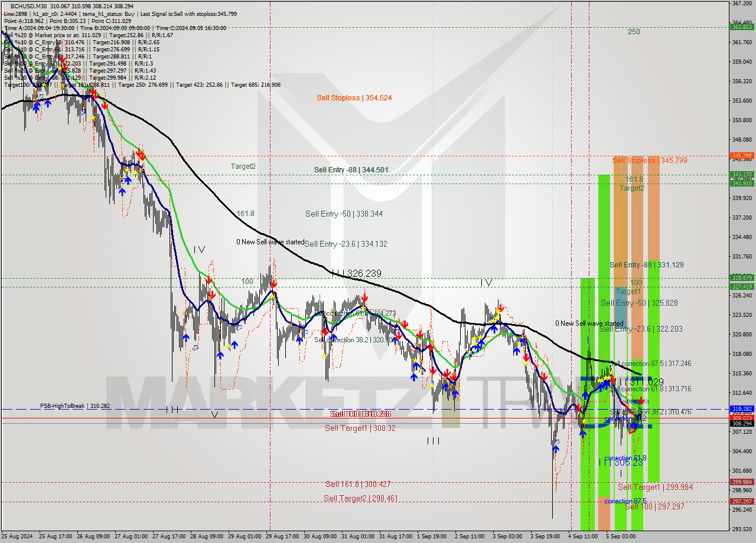The width and height of the screenshot is (756, 543).
Task: Click the 350.880 price scale value
Action: pyautogui.click(x=741, y=120)
